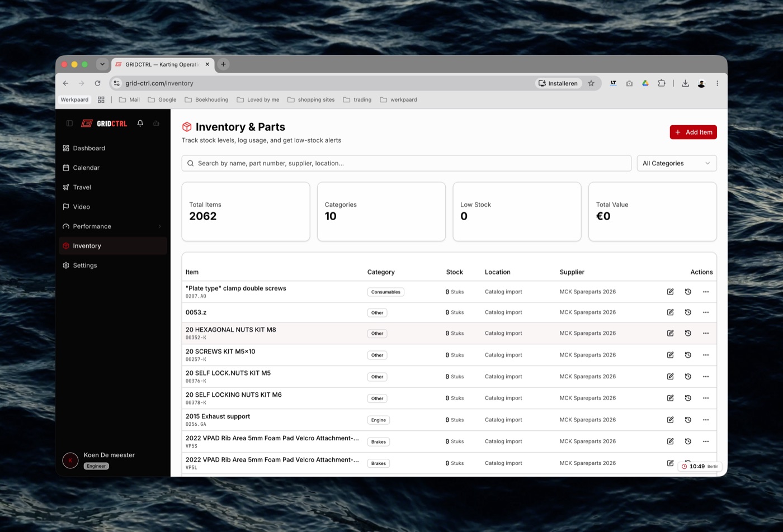Image resolution: width=783 pixels, height=532 pixels.
Task: Click the Consumables category badge
Action: (x=386, y=292)
